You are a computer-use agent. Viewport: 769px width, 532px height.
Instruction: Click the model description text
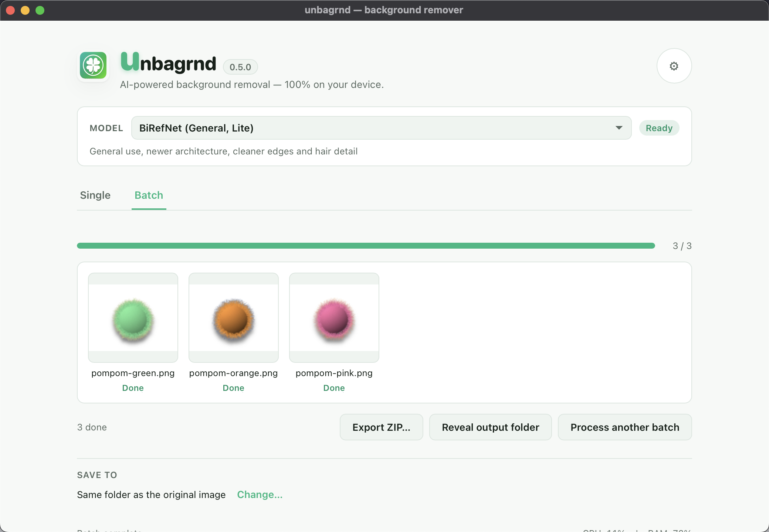(224, 151)
